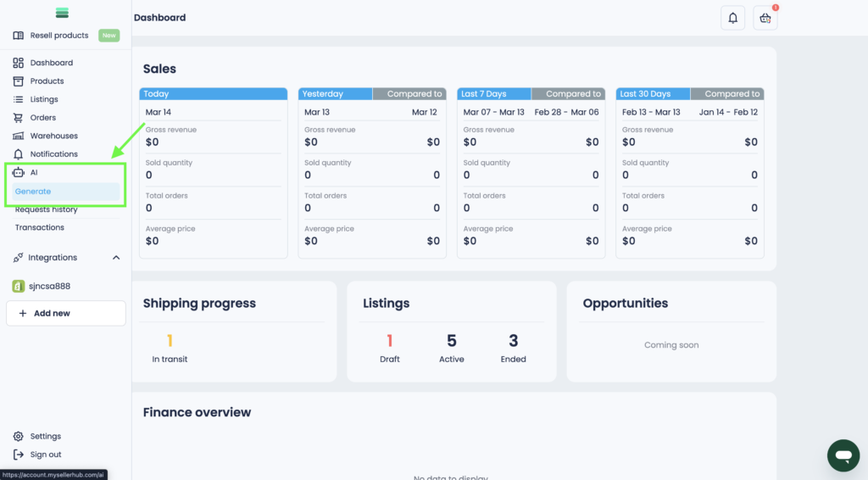Open Resell products menu item
This screenshot has width=868, height=480.
coord(59,36)
